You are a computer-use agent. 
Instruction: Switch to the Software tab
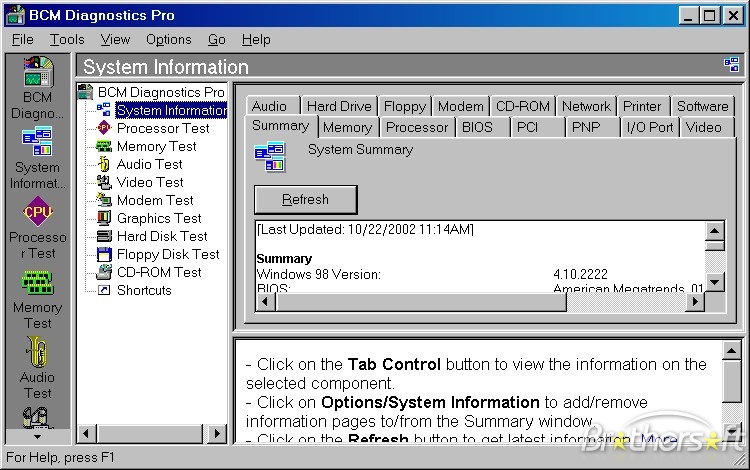click(x=703, y=106)
